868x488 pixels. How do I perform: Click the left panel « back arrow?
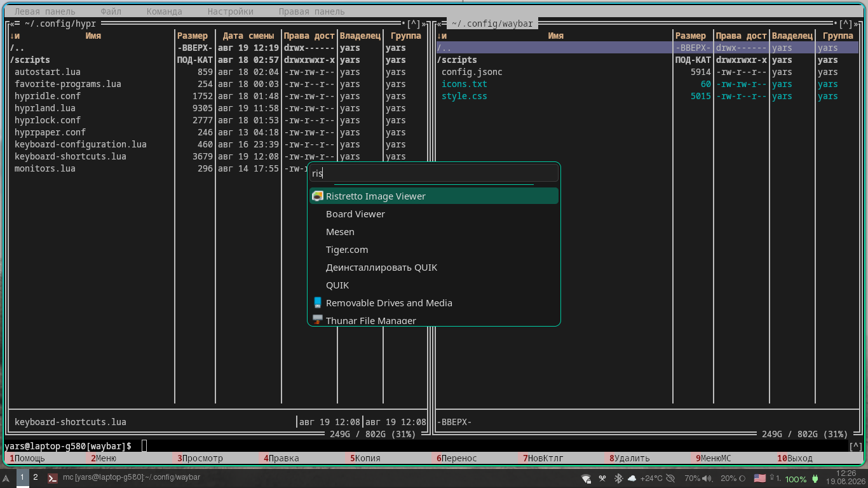click(12, 24)
